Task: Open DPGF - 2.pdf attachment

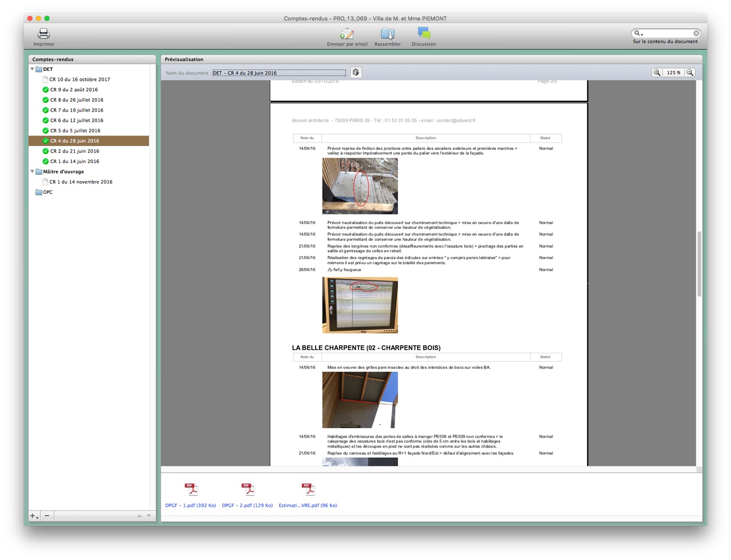Action: (247, 506)
